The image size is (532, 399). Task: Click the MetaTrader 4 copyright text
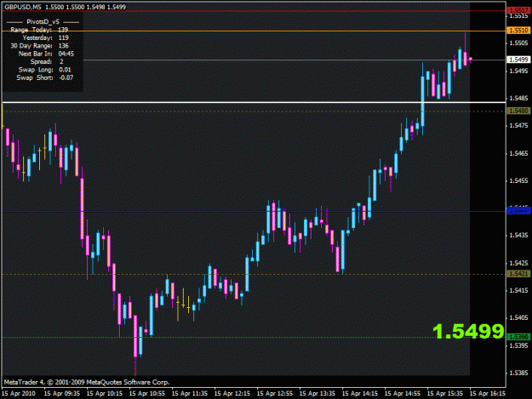(x=87, y=382)
